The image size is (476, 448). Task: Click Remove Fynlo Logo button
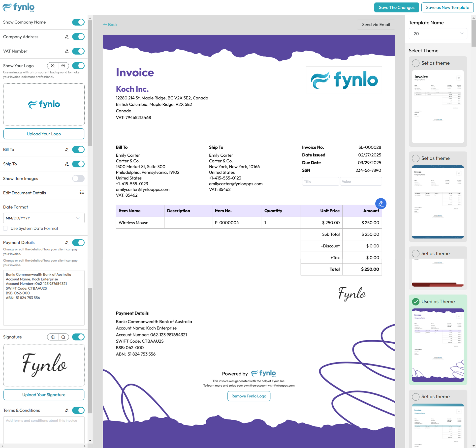(x=249, y=396)
